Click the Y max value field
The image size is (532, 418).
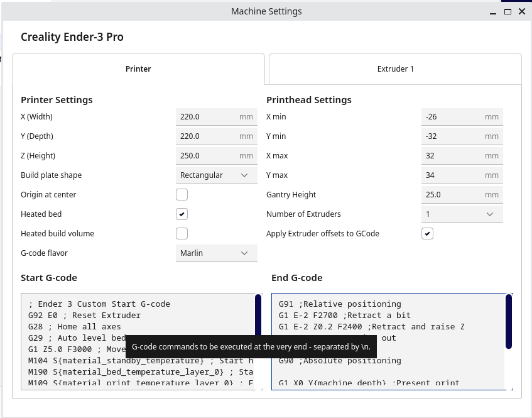point(462,175)
